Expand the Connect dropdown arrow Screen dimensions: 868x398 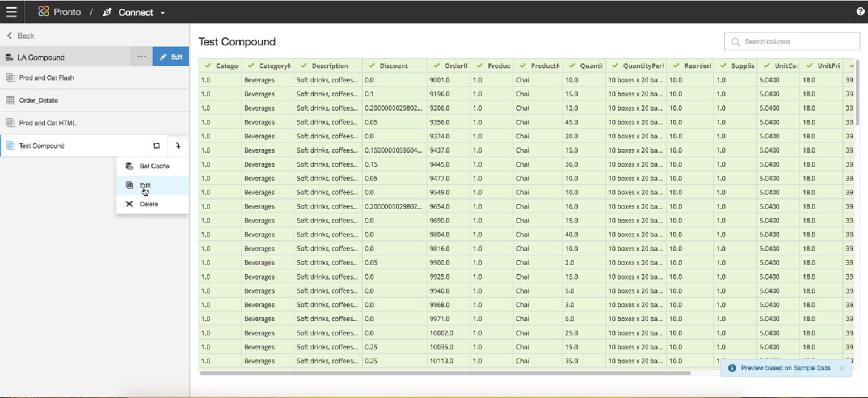click(163, 13)
